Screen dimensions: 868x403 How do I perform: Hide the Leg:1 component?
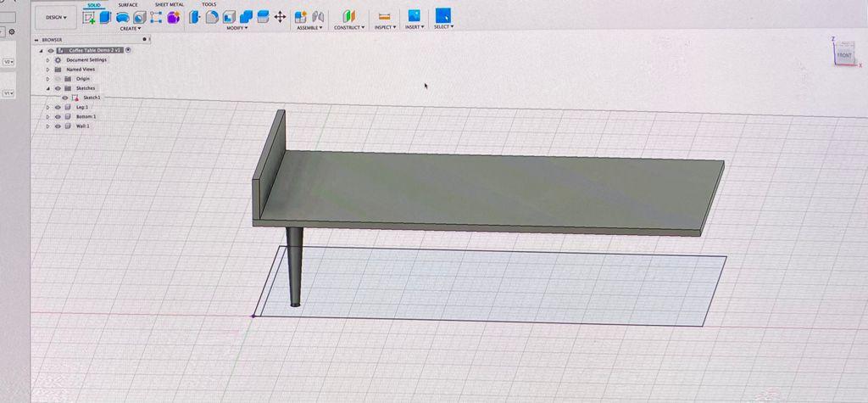pyautogui.click(x=58, y=108)
